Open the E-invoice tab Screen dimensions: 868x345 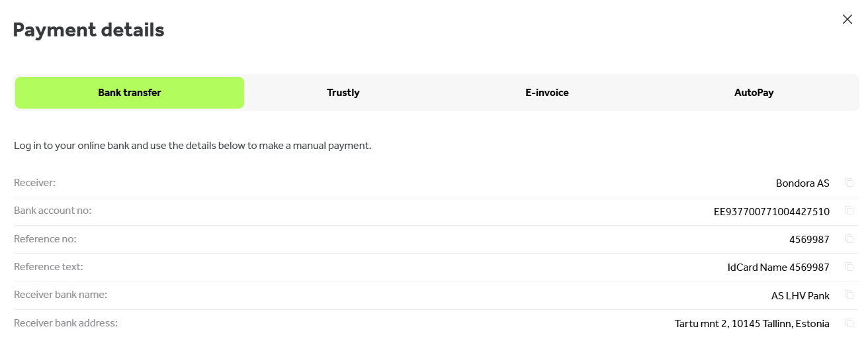point(547,93)
